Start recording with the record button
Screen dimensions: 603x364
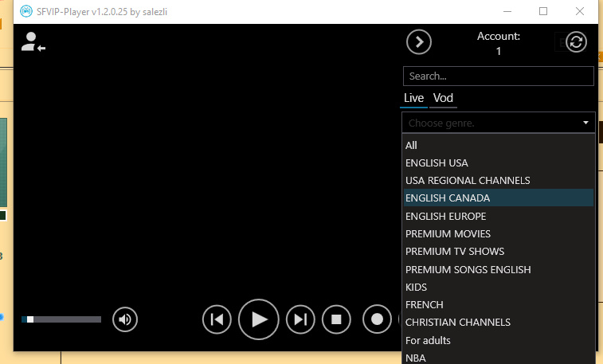pyautogui.click(x=377, y=319)
